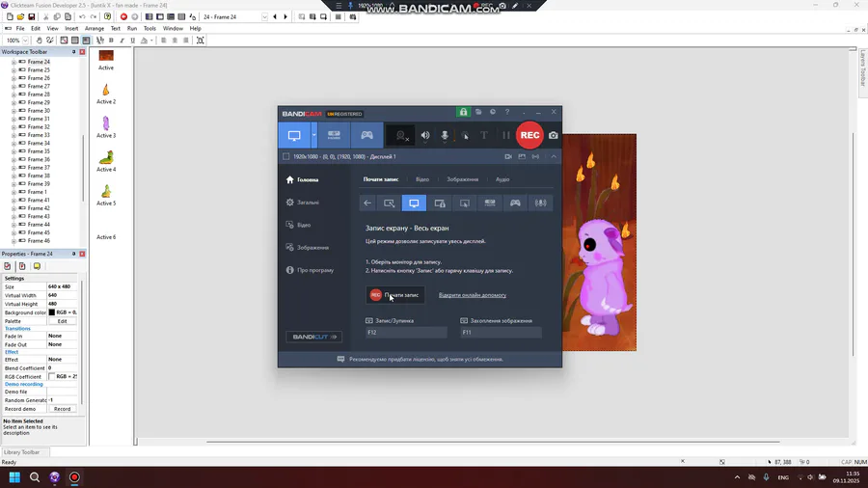Open the 100% zoom dropdown
868x488 pixels.
[x=25, y=41]
